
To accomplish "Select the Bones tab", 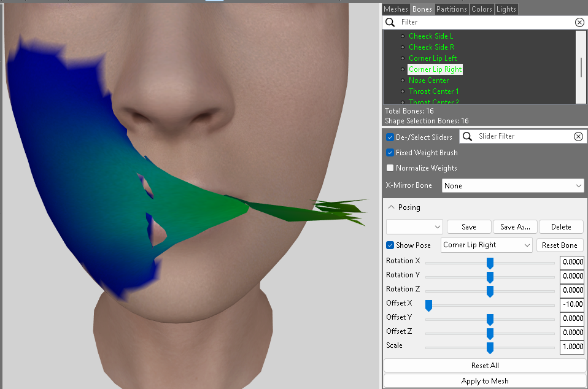I will coord(422,9).
